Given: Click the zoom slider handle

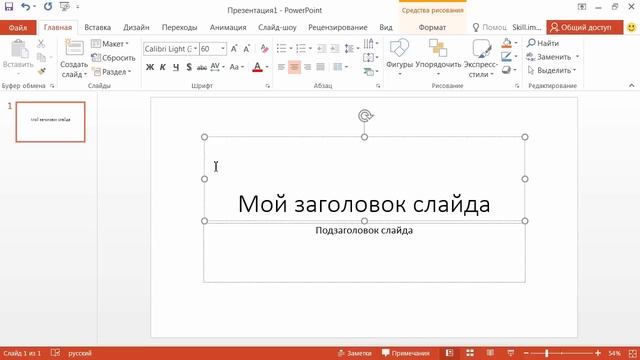Looking at the screenshot, I should 547,353.
